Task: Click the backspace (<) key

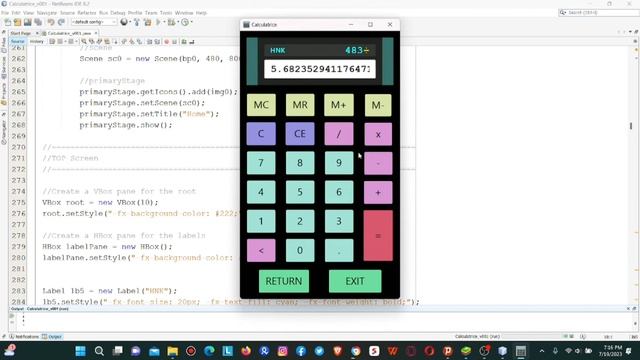Action: [261, 250]
